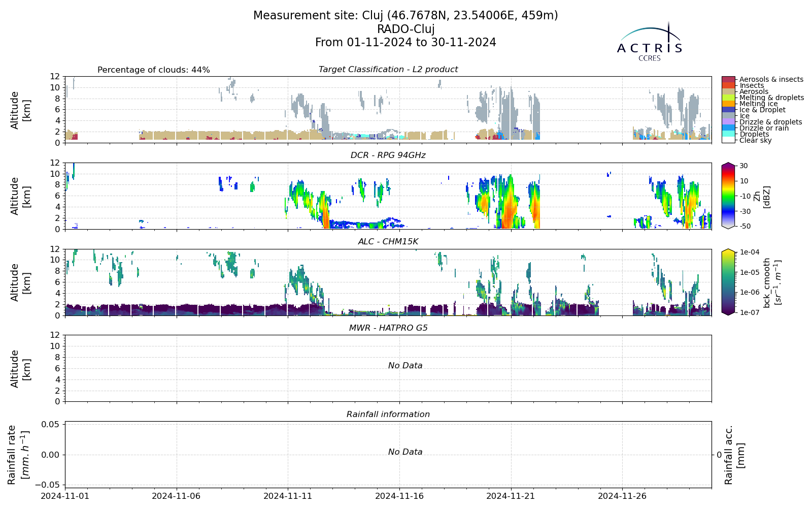812x508 pixels.
Task: Click the Measurement site Cluj header line
Action: [405, 16]
